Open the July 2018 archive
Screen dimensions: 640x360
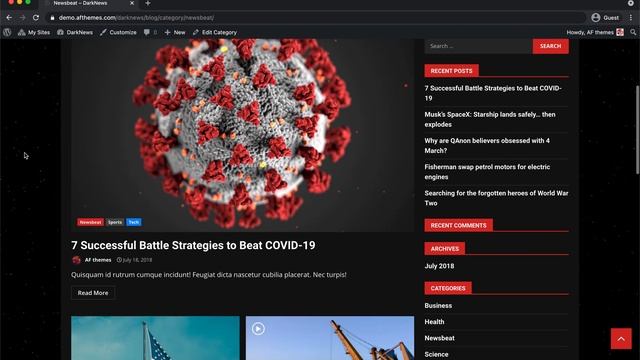click(439, 266)
